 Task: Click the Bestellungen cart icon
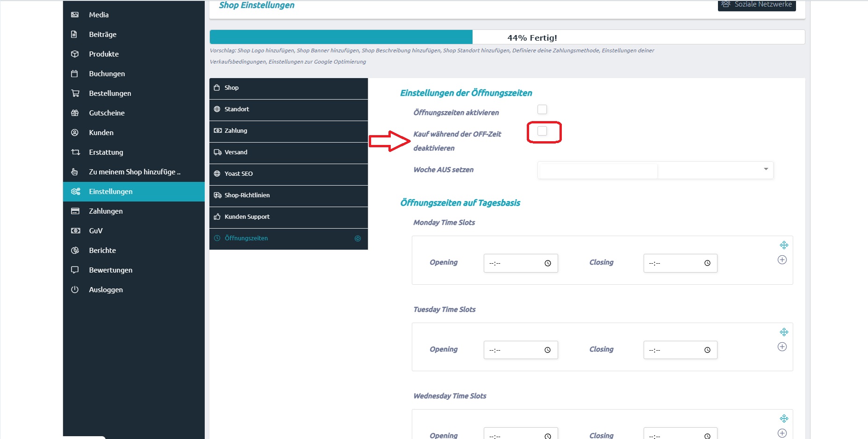[x=75, y=93]
